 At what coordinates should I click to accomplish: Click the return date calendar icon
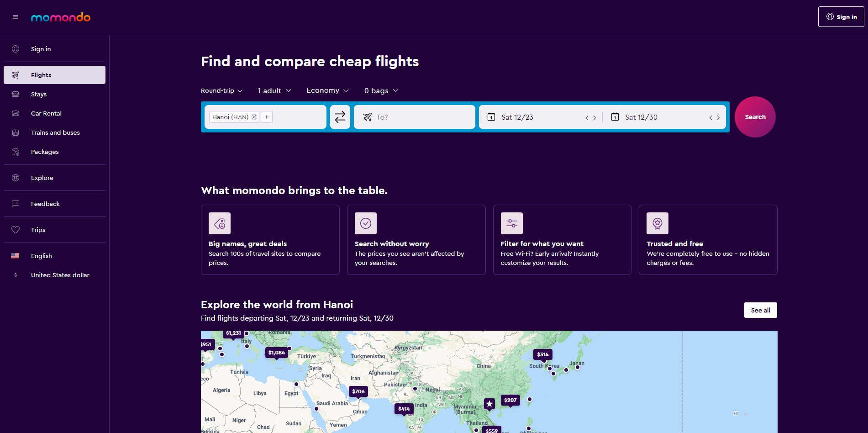(x=615, y=117)
